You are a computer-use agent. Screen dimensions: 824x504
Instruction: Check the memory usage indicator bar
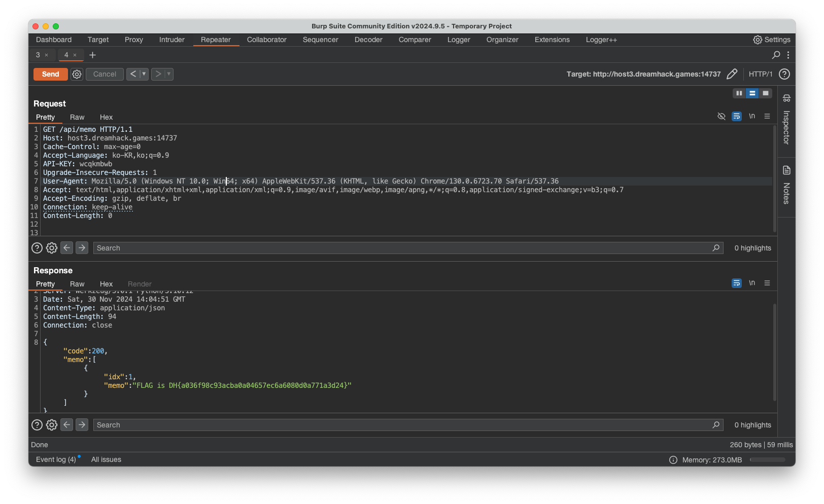[x=767, y=460]
